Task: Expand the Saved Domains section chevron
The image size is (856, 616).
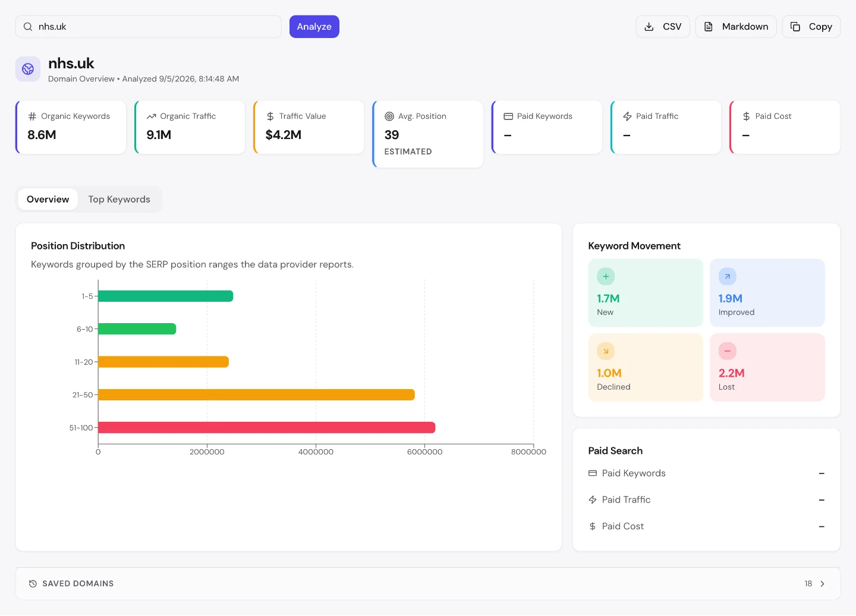Action: (x=823, y=584)
